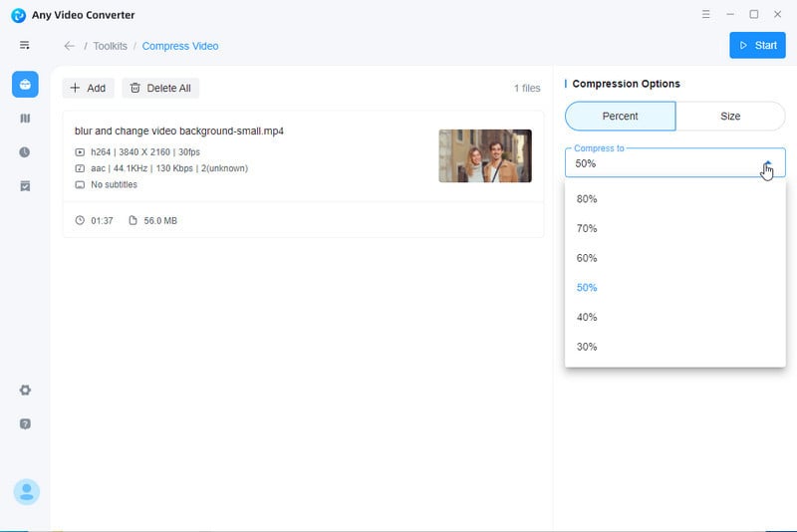This screenshot has width=797, height=532.
Task: Select 80% compression option
Action: click(x=675, y=199)
